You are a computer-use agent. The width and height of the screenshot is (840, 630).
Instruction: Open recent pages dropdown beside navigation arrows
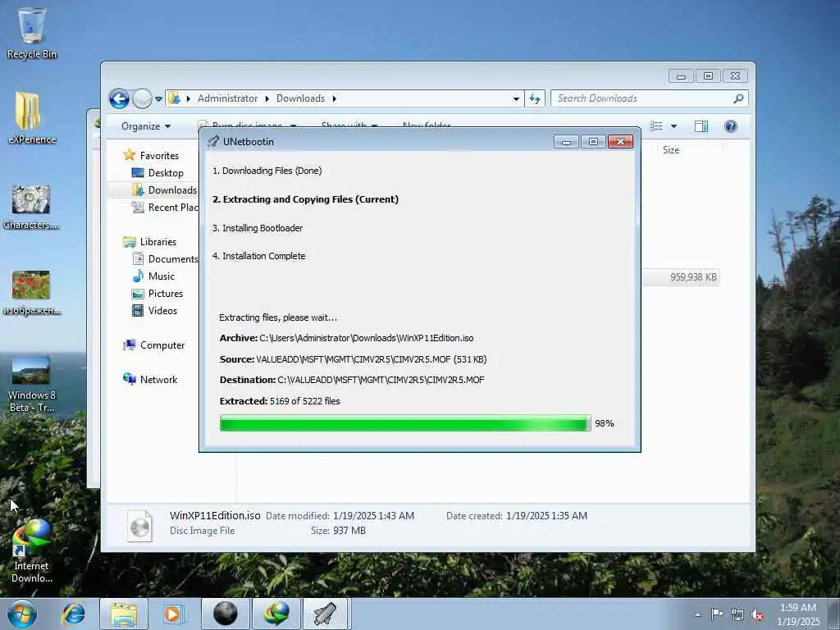click(x=158, y=98)
